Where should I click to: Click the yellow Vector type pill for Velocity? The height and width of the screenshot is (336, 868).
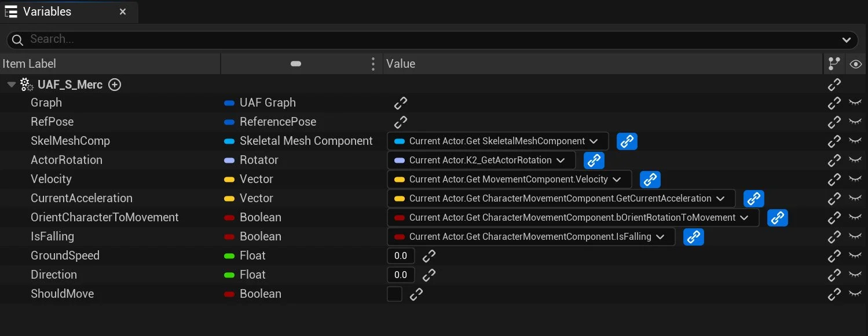click(229, 180)
